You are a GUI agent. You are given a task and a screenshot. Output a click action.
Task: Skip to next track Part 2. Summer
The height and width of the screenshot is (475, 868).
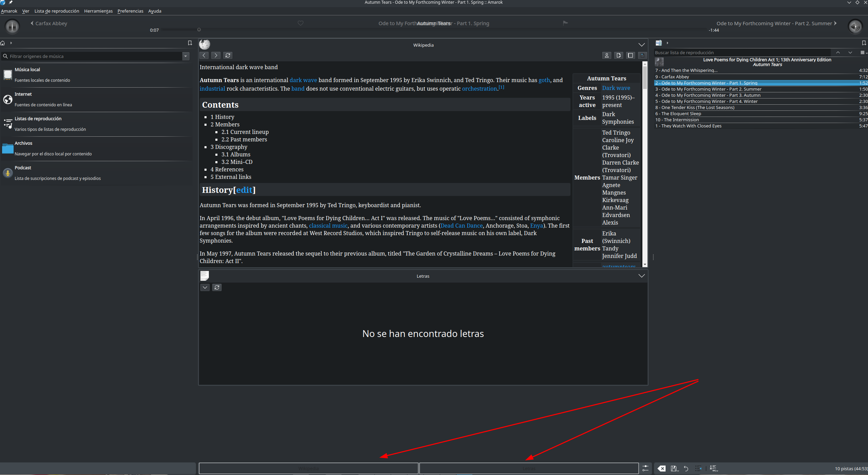[776, 23]
